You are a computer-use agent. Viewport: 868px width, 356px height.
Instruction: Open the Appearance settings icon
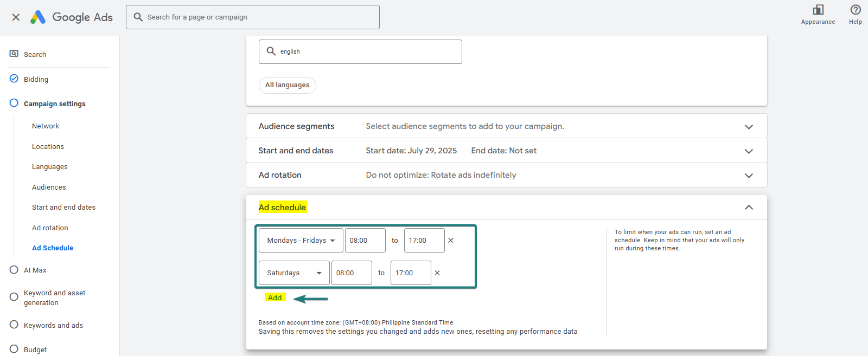click(x=818, y=10)
